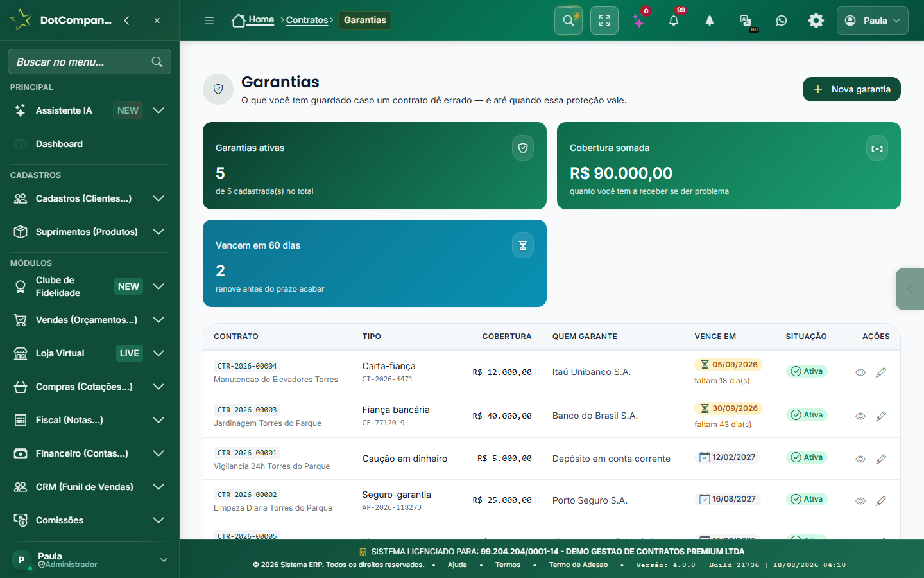The height and width of the screenshot is (578, 924).
Task: Click Itaú Unibanco S.A. guarantor cell
Action: (x=592, y=372)
